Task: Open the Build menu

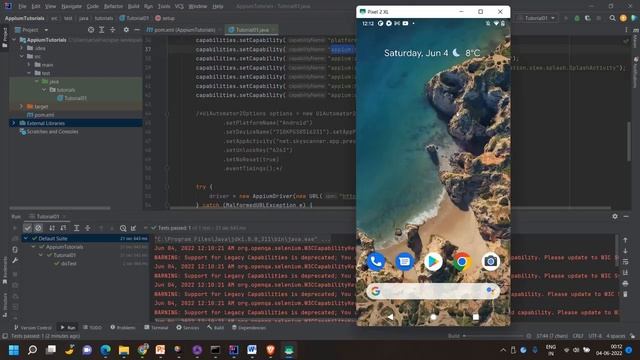Action: click(x=133, y=7)
